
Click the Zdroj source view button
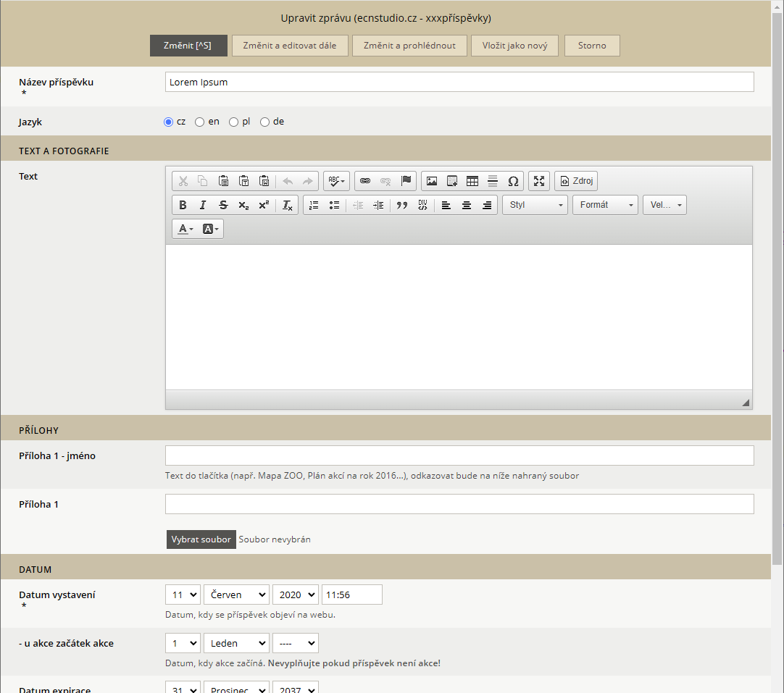(576, 181)
